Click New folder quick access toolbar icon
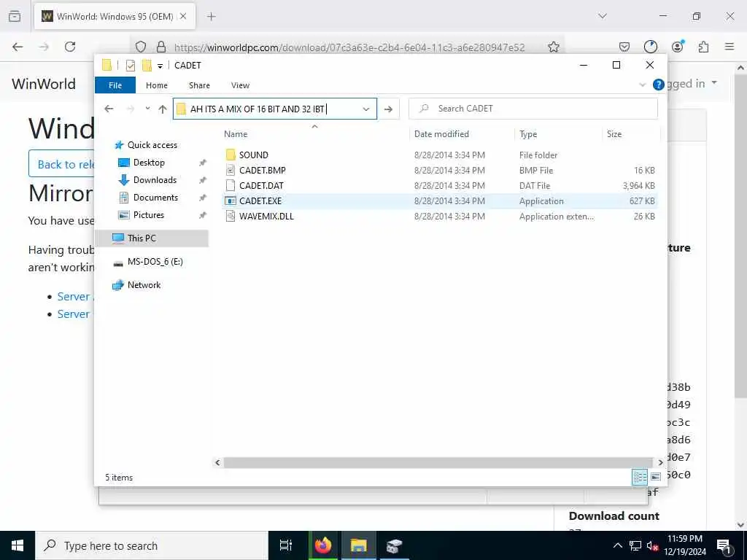 click(147, 65)
